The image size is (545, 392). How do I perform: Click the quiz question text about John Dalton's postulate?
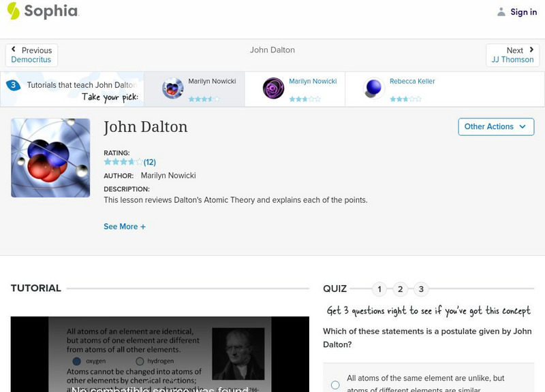tap(427, 338)
